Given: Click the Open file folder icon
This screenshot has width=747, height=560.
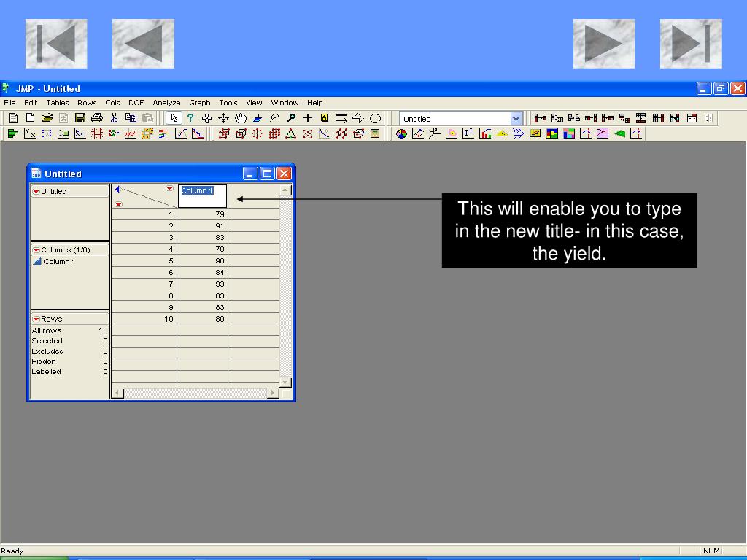Looking at the screenshot, I should (47, 117).
